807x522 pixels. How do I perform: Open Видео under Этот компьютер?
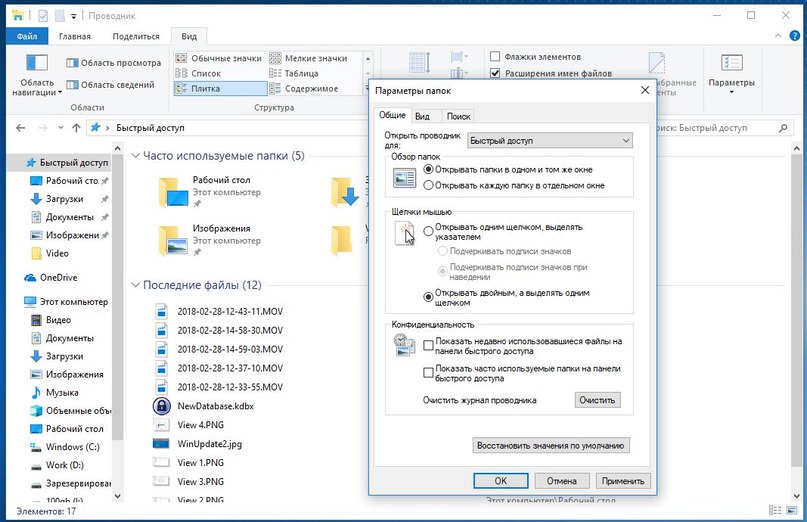(x=51, y=320)
